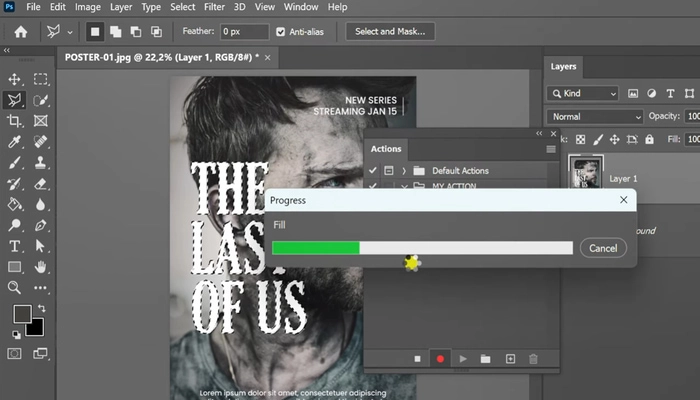700x400 pixels.
Task: Open the Actions panel menu
Action: pos(551,149)
